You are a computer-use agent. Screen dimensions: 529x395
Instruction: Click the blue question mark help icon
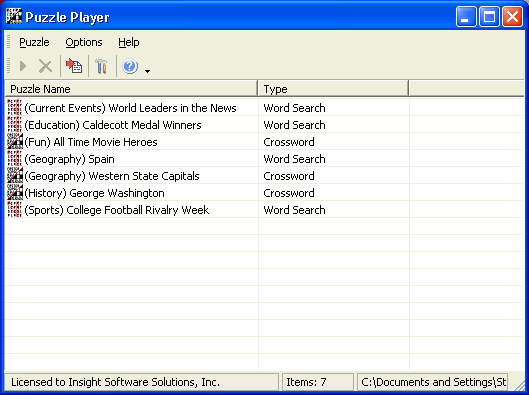[130, 66]
